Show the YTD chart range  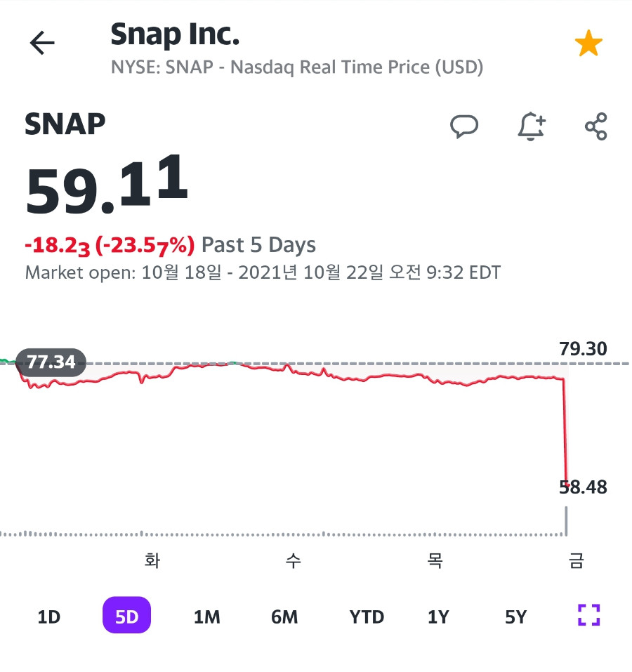[367, 617]
